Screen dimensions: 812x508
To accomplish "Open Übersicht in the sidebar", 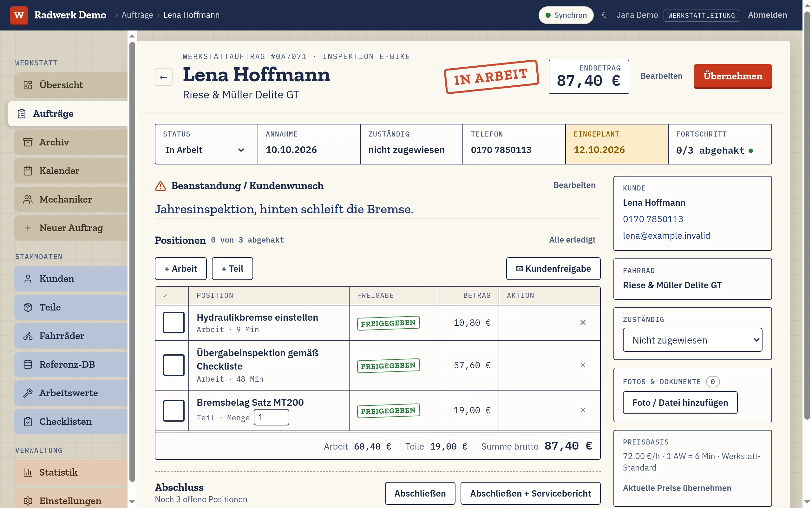I will 70,85.
